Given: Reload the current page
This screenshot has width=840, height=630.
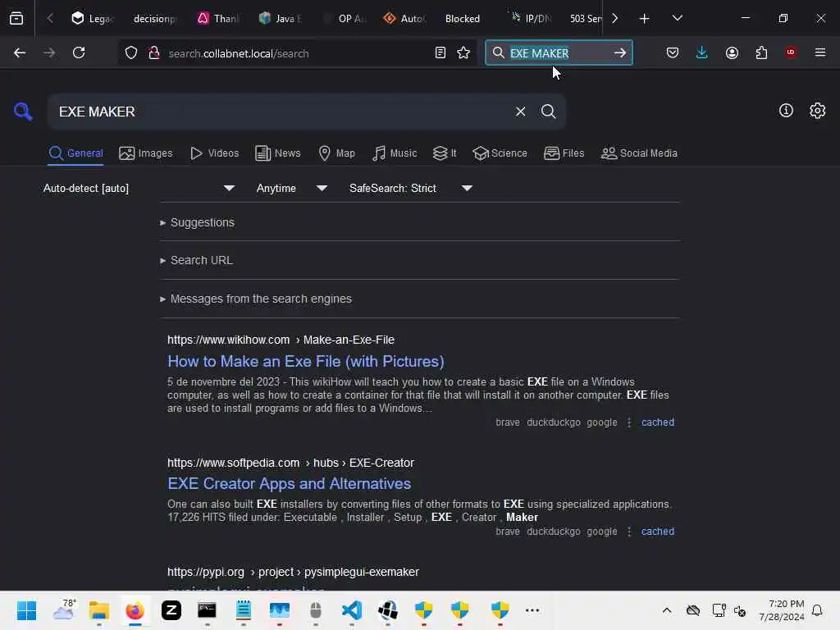Looking at the screenshot, I should coord(79,52).
